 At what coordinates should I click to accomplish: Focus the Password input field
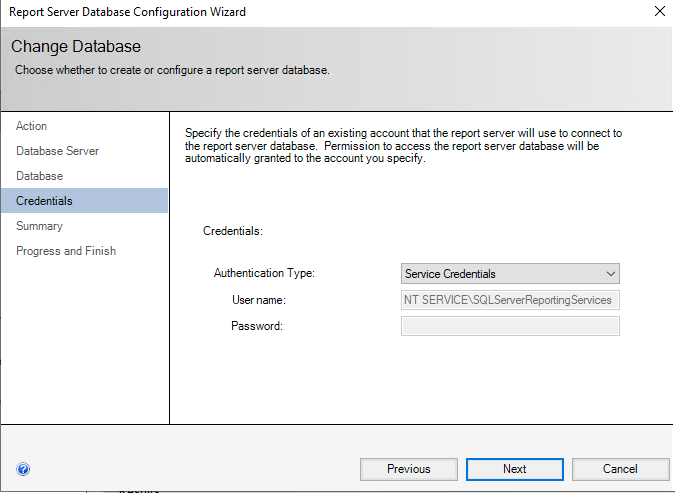(510, 326)
